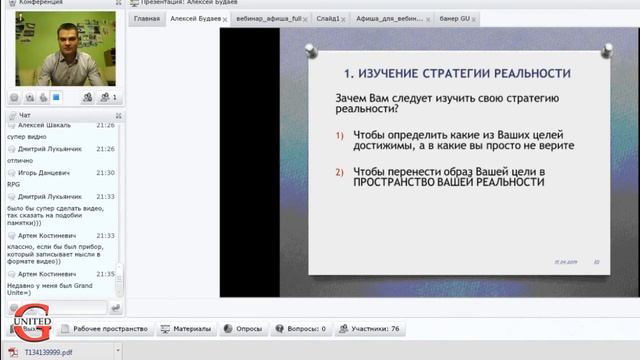The height and width of the screenshot is (360, 640).
Task: Click chat message 'RPG'
Action: [13, 184]
